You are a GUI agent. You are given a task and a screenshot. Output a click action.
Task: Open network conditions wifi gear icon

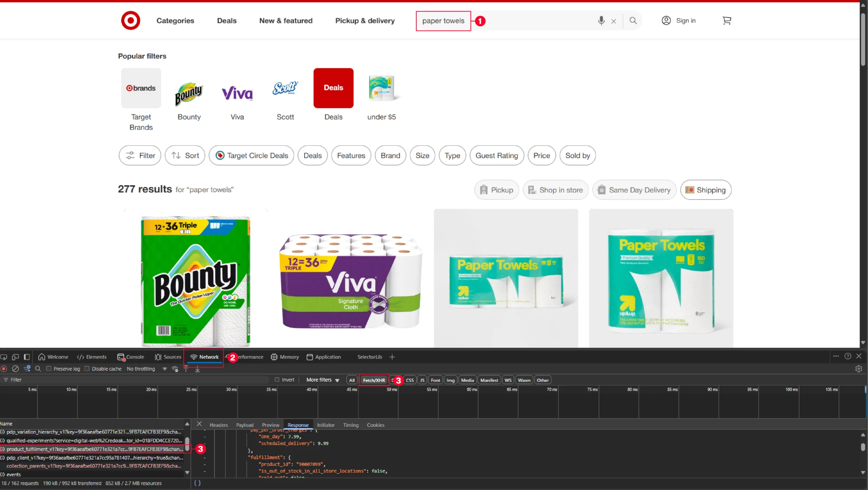coord(175,369)
